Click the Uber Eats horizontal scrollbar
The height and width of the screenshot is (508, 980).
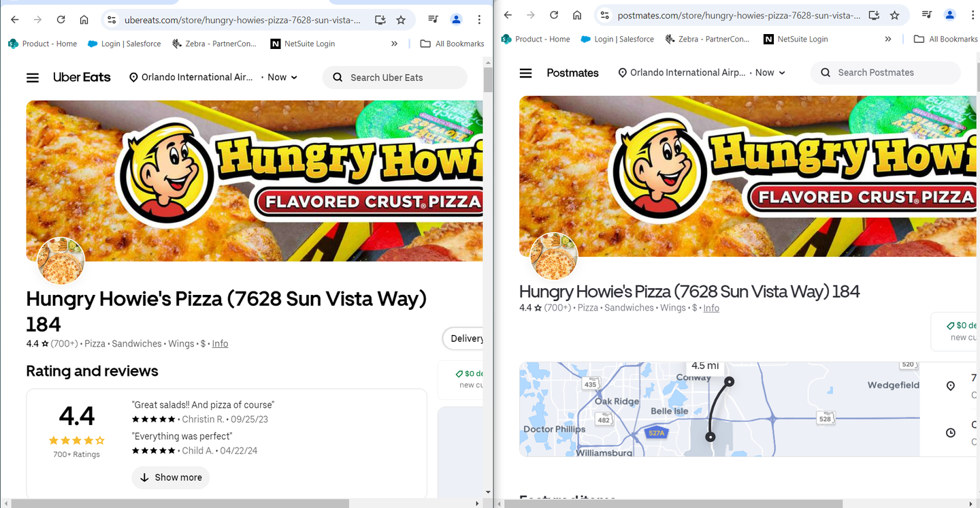(x=180, y=503)
